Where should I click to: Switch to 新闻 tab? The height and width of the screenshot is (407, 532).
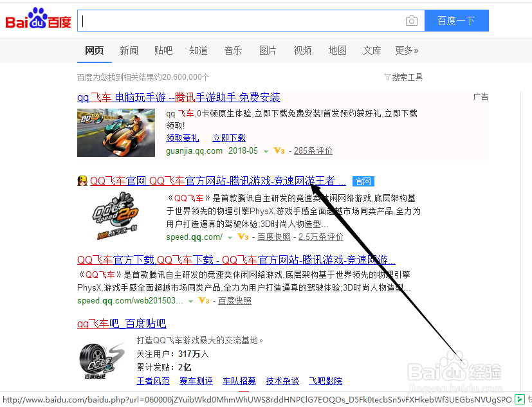pyautogui.click(x=129, y=51)
